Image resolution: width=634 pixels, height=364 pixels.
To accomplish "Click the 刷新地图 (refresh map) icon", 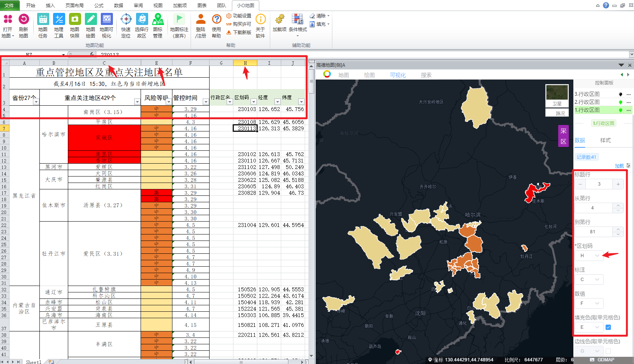I will pos(23,20).
